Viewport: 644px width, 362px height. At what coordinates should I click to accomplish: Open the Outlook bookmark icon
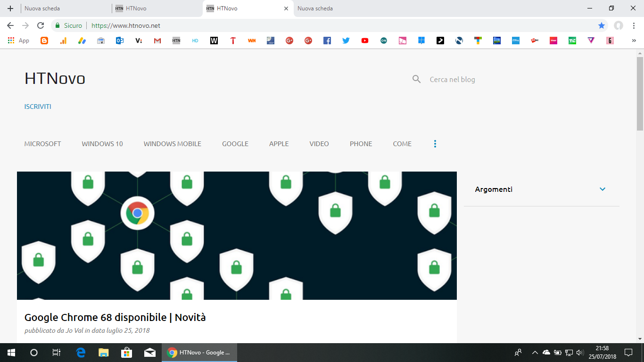120,41
